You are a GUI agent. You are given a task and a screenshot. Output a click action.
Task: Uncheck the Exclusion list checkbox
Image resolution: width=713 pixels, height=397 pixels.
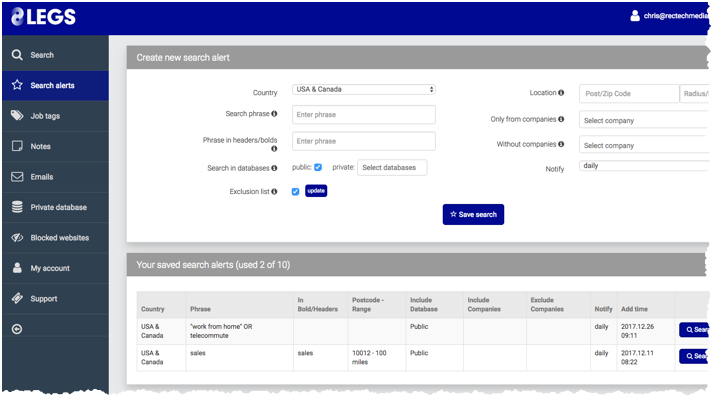[296, 191]
